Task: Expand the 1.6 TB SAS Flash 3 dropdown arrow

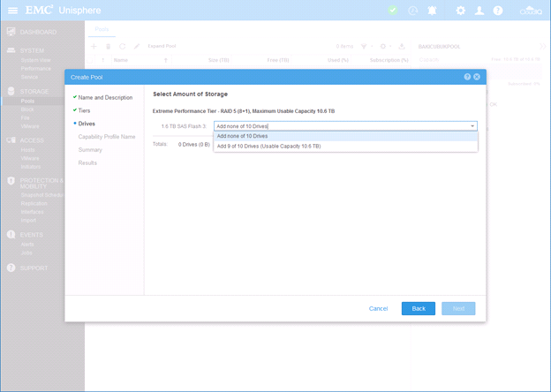Action: [x=472, y=126]
